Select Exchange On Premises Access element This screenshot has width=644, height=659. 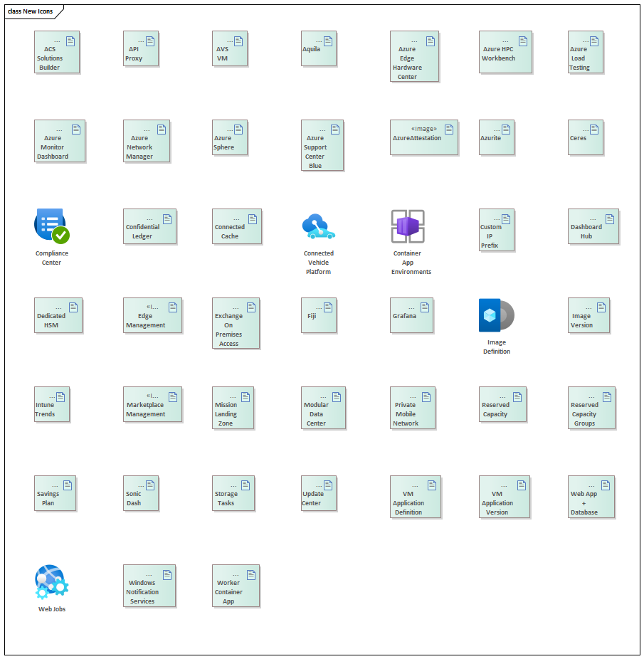coord(236,324)
